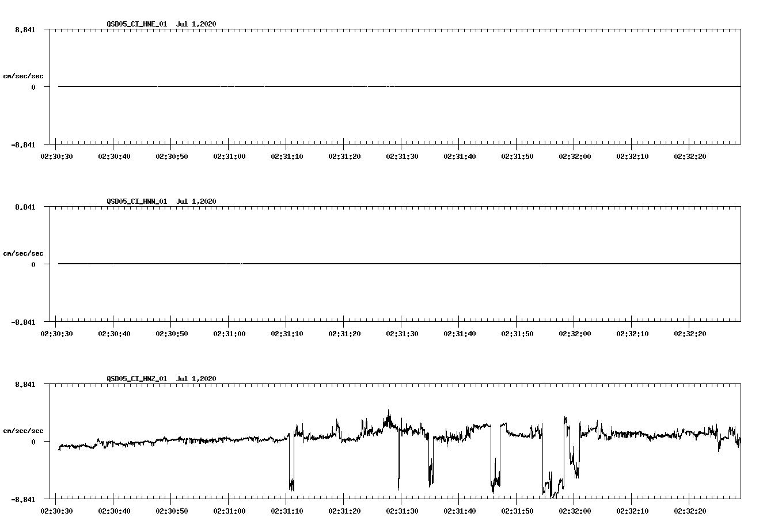Image resolution: width=782 pixels, height=532 pixels.
Task: Click the 02:31:10 tick label on HNZ plot
Action: [287, 511]
